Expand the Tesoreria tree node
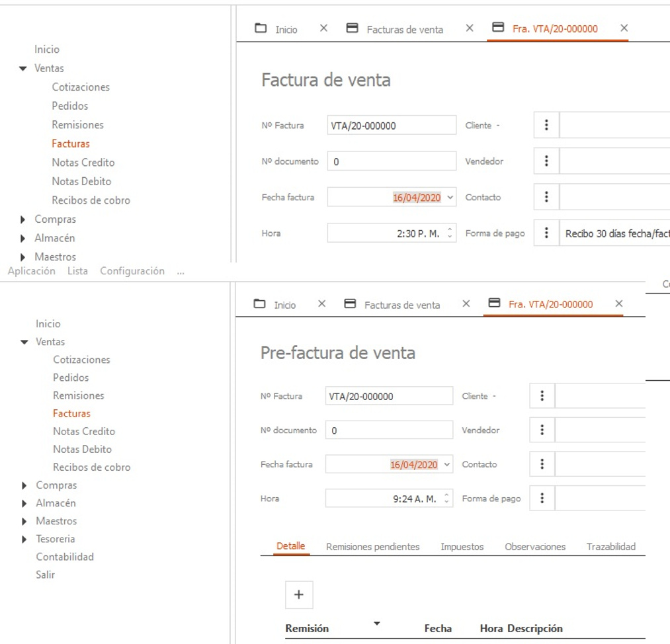Viewport: 670px width, 644px height. point(24,540)
